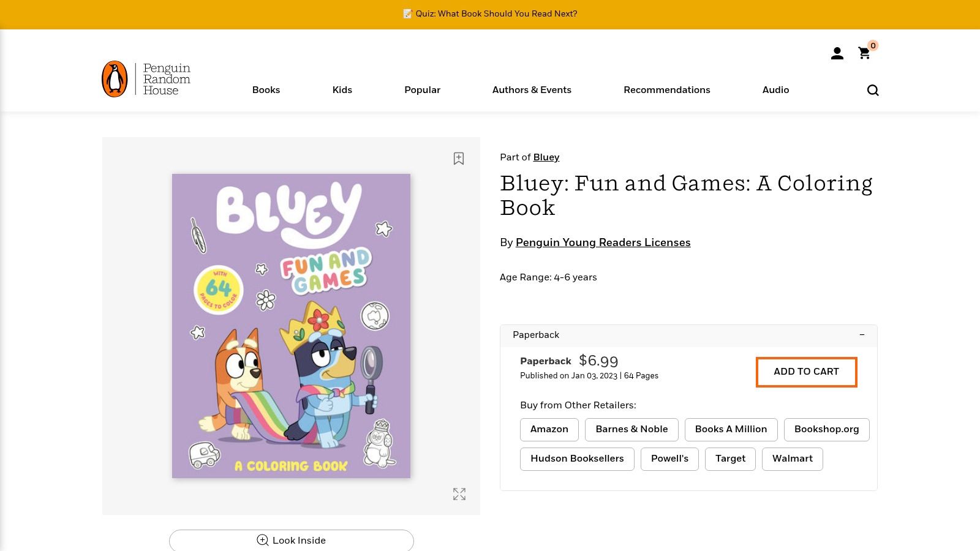Open Penguin Young Readers Licenses author link
This screenshot has height=551, width=980.
pos(603,242)
